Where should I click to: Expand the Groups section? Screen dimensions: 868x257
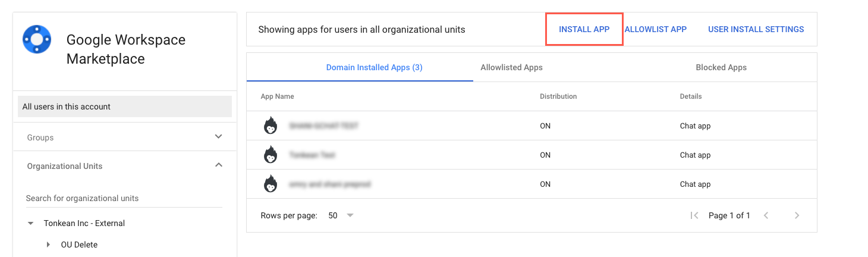[219, 137]
